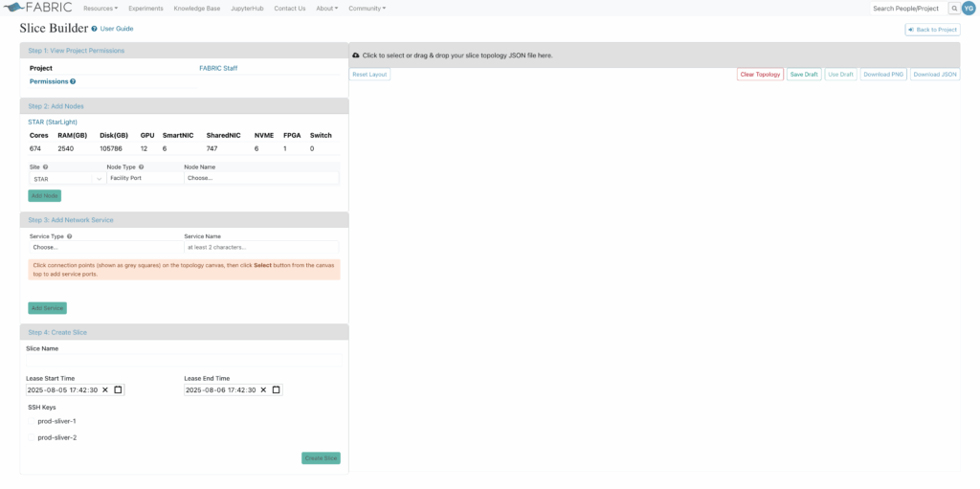
Task: Open Contact Us page
Action: 289,8
